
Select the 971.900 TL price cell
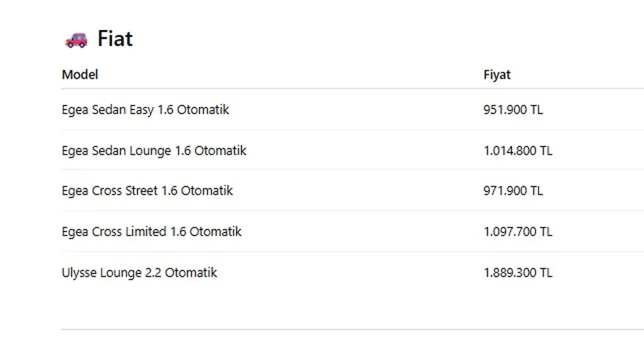513,190
